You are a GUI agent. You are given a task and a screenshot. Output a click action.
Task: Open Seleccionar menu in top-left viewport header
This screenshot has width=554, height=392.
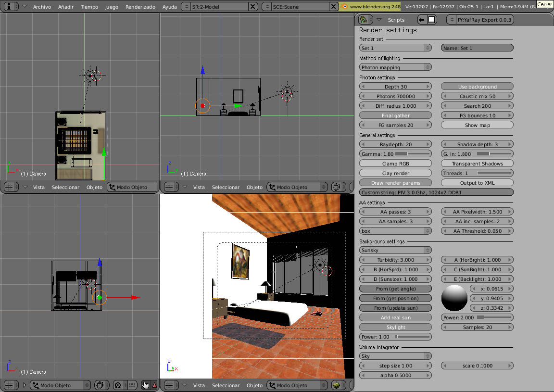coord(65,187)
